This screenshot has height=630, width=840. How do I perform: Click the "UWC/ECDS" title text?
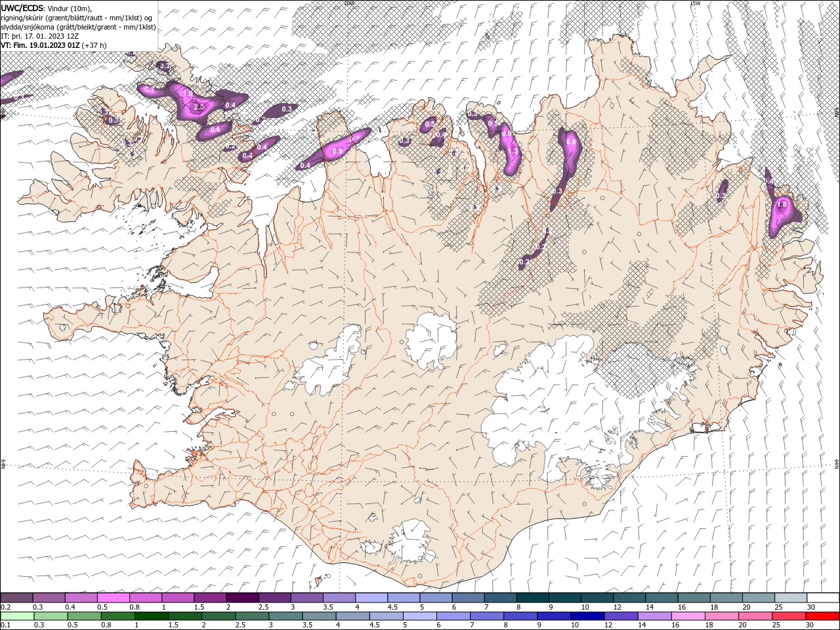[22, 8]
